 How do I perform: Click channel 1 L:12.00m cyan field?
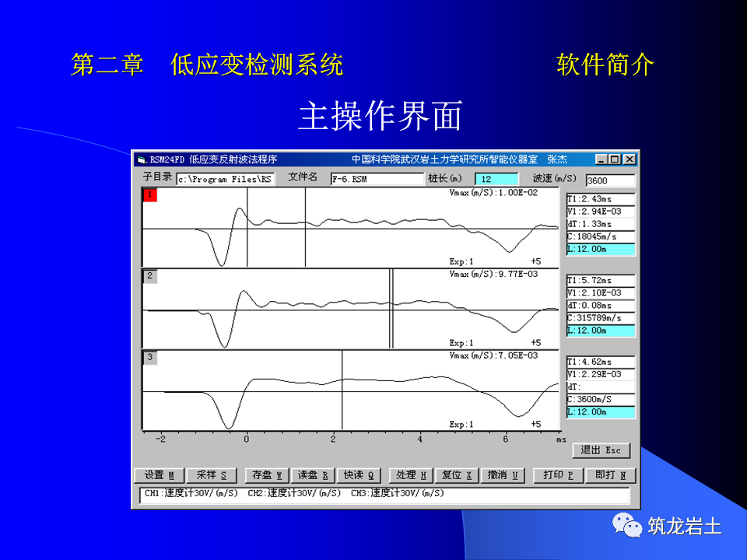[601, 249]
